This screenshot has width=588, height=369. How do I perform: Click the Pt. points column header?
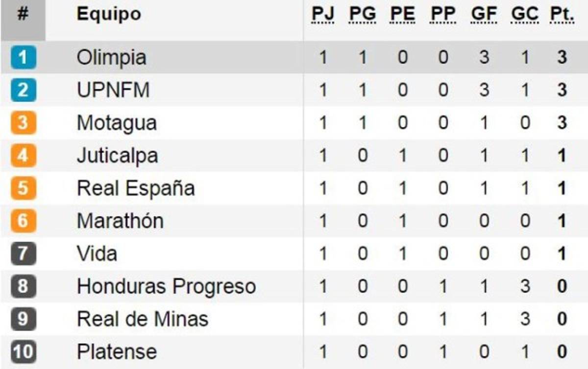pyautogui.click(x=562, y=15)
